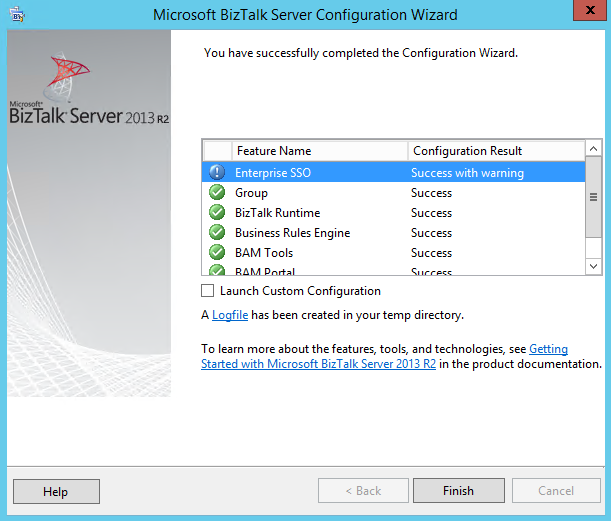Click the success icon next to BizTalk Runtime
The height and width of the screenshot is (521, 611).
click(217, 213)
